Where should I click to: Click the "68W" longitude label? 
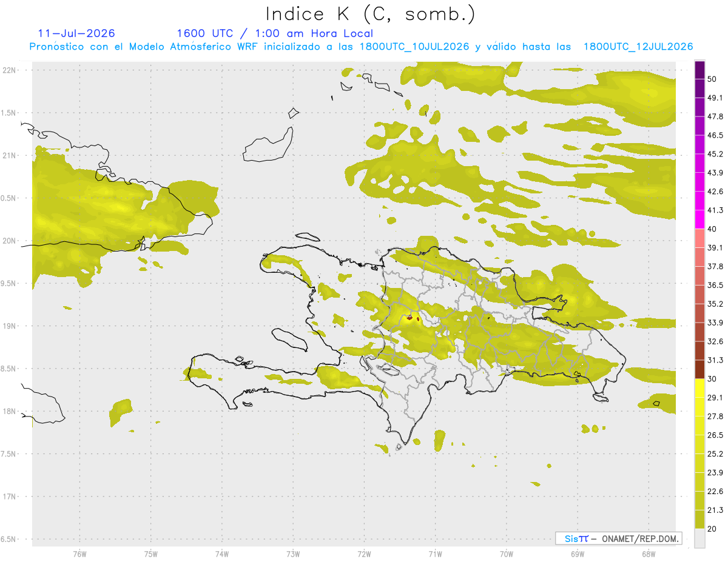click(649, 554)
